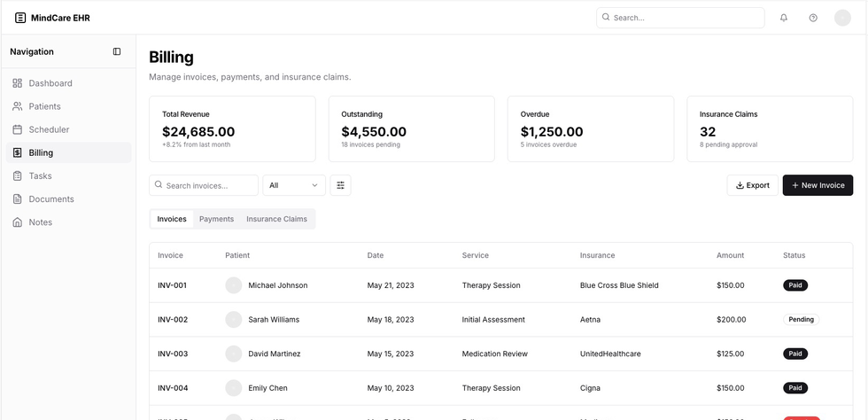Expand the All status filter dropdown
Screen dimensions: 868x420
point(294,185)
